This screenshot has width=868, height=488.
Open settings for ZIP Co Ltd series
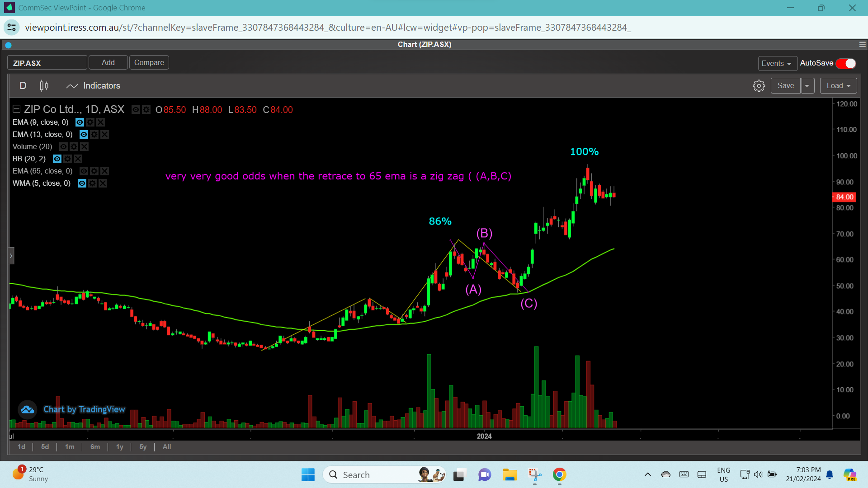(146, 110)
